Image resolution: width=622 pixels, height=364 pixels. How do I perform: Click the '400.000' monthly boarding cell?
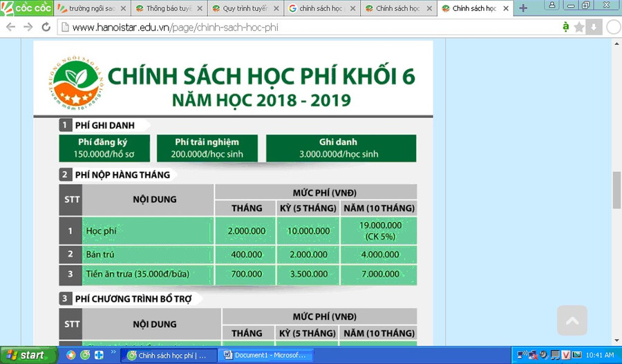click(x=245, y=255)
